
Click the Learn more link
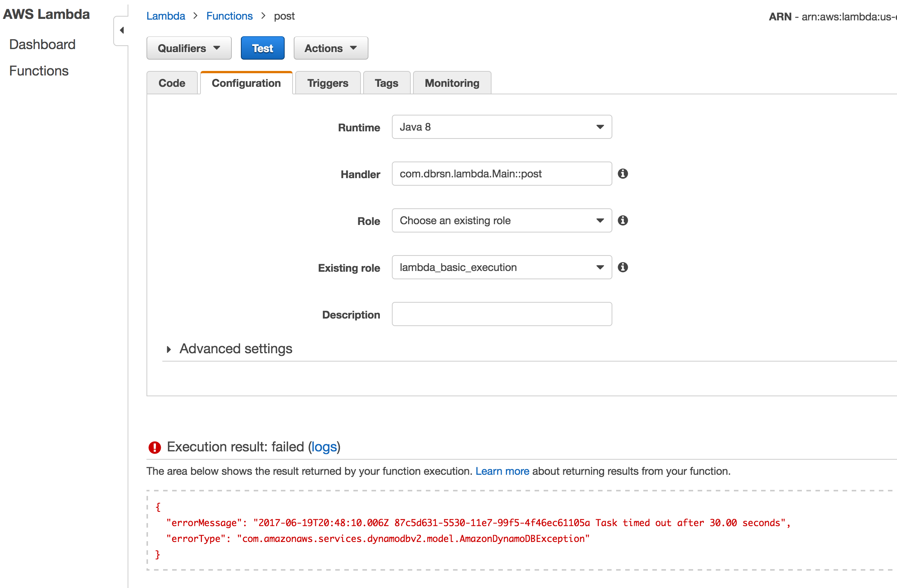502,471
